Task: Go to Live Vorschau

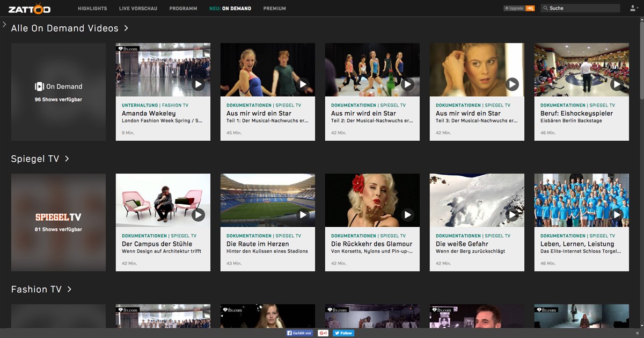Action: (138, 9)
